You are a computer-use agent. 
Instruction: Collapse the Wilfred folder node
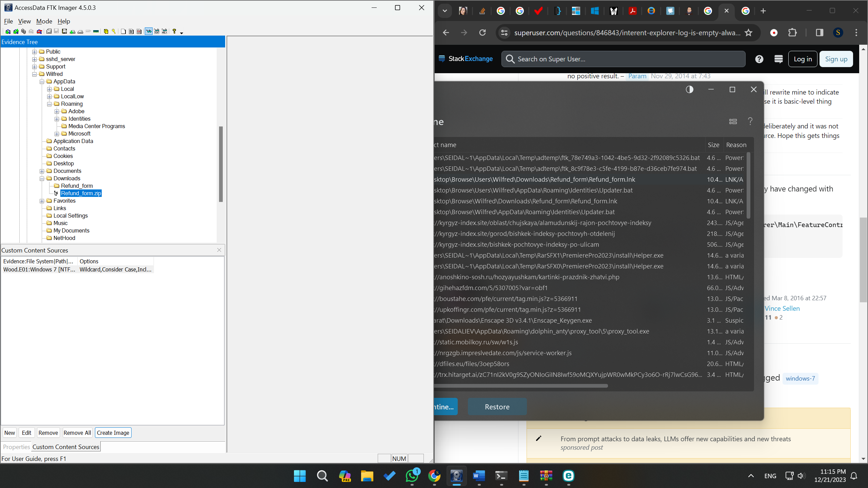[x=34, y=74]
